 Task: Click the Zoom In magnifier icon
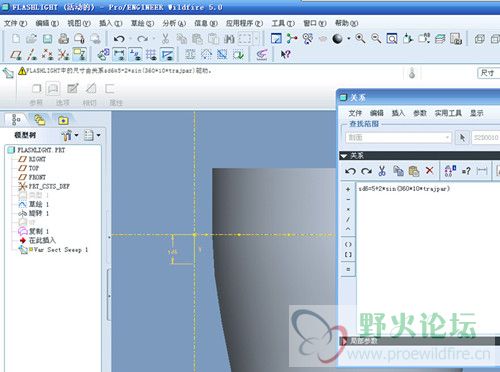coord(360,39)
